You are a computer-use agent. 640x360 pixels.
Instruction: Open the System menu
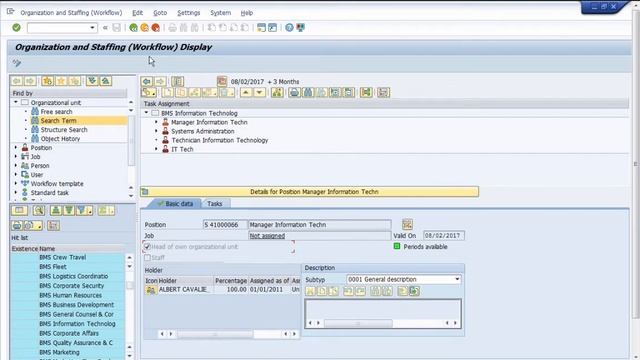pos(220,13)
